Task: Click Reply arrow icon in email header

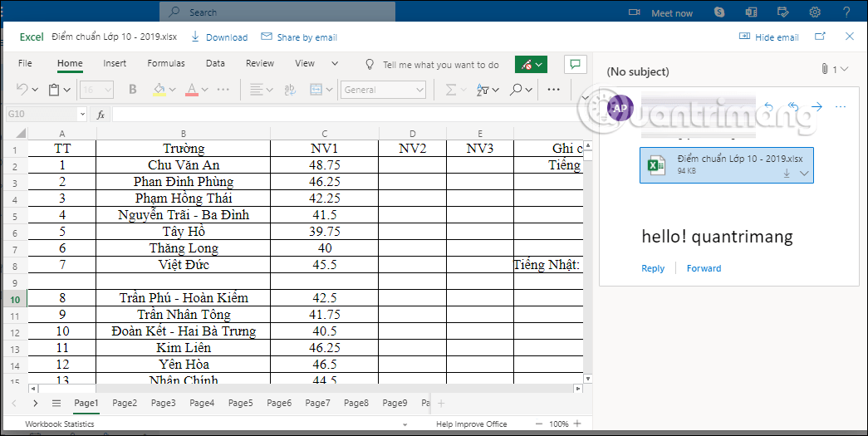Action: click(x=768, y=106)
